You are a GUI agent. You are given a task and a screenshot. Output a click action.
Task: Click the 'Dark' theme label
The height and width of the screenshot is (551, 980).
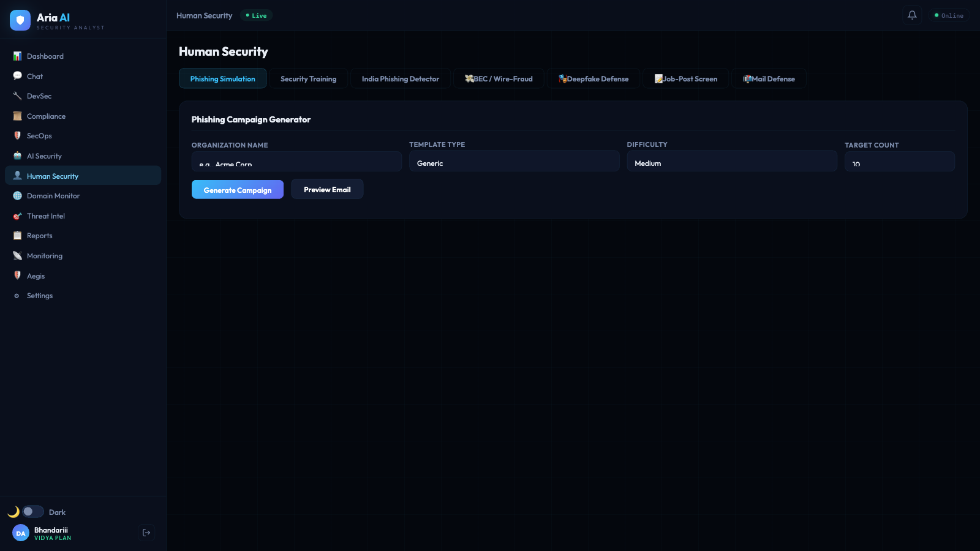(57, 512)
